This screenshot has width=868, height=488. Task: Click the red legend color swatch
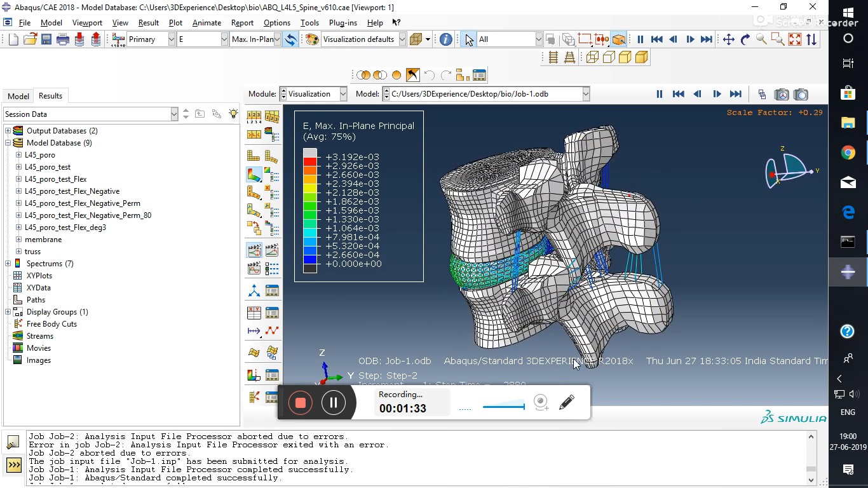310,161
